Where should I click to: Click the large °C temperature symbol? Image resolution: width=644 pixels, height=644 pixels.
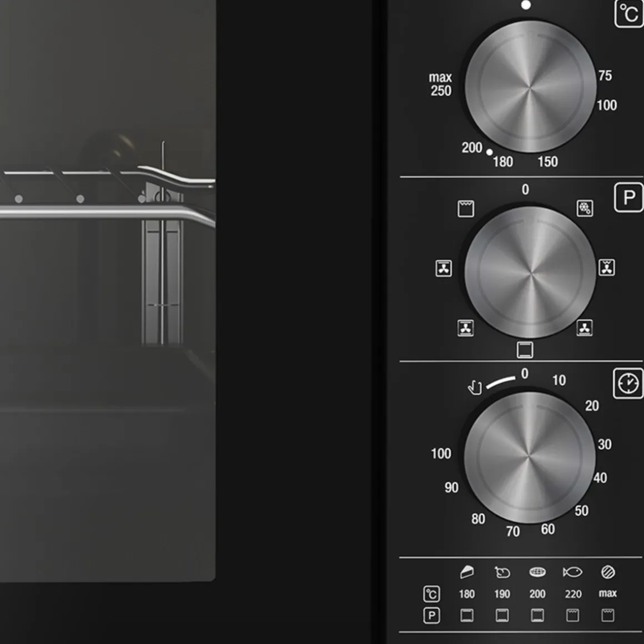(x=629, y=13)
